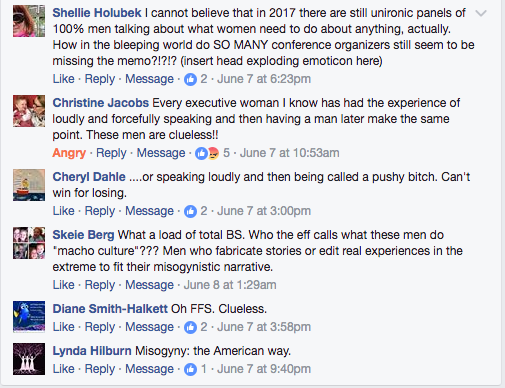View likes icon on Diane Smith-Halkett's comment
Screen dimensions: 505x388
pos(190,327)
